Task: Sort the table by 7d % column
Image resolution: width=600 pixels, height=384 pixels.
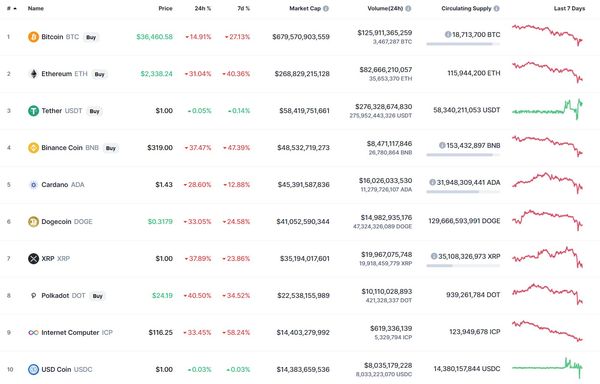Action: [243, 8]
